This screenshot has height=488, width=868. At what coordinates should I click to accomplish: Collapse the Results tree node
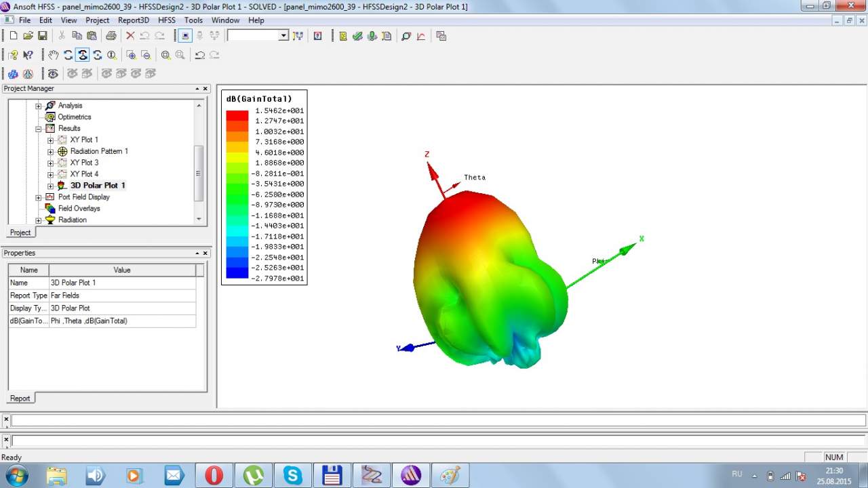point(39,128)
